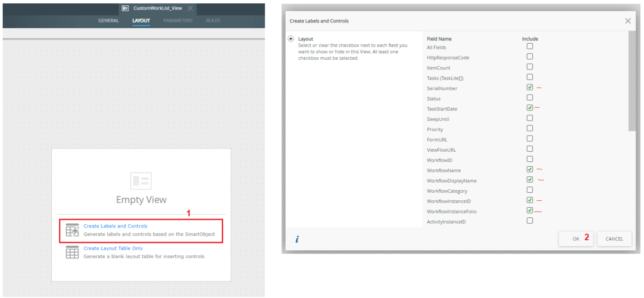
Task: Check the All Fields checkbox
Action: [x=530, y=46]
